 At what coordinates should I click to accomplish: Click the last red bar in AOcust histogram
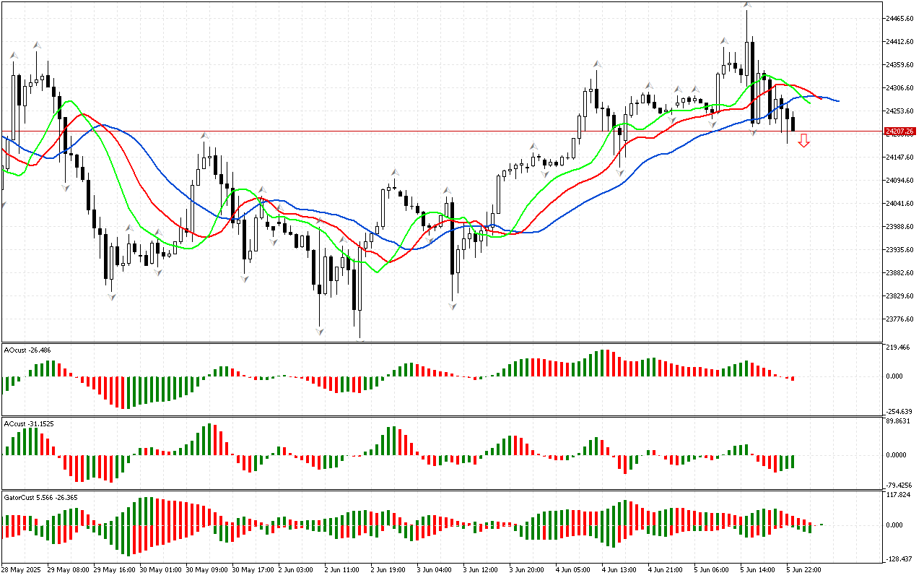pyautogui.click(x=792, y=378)
